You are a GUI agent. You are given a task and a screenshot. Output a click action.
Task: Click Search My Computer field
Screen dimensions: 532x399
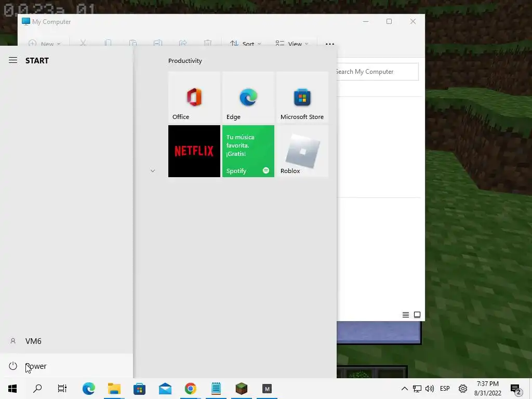[377, 72]
